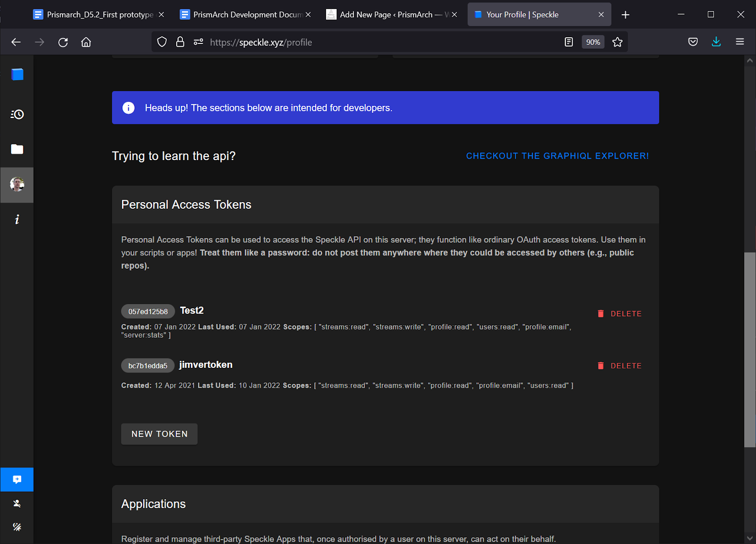Click the bc7b1edda5 token ID chip

(x=148, y=365)
